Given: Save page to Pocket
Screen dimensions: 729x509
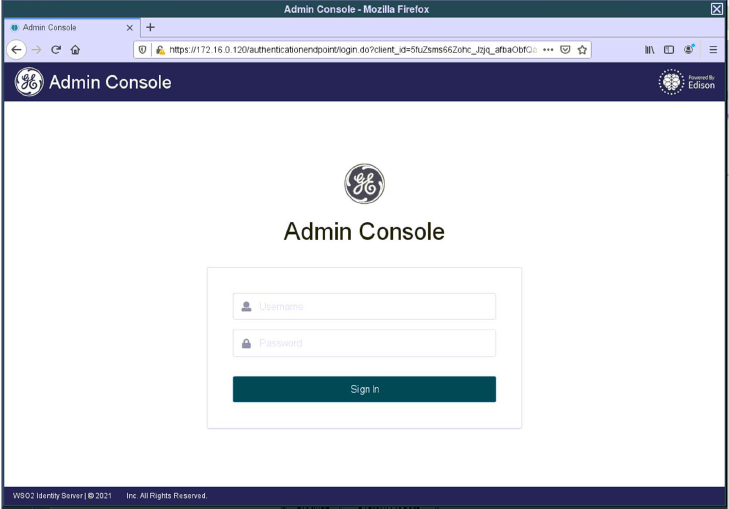Looking at the screenshot, I should pyautogui.click(x=565, y=49).
